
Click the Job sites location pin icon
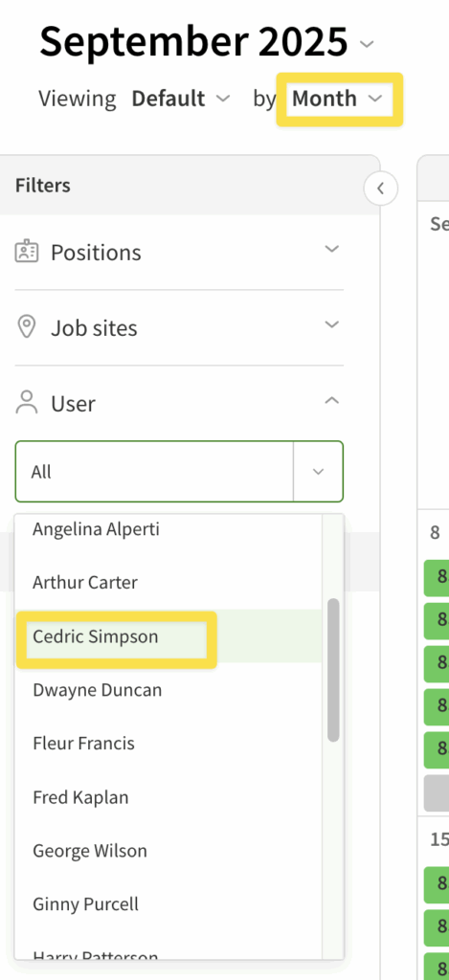click(26, 327)
